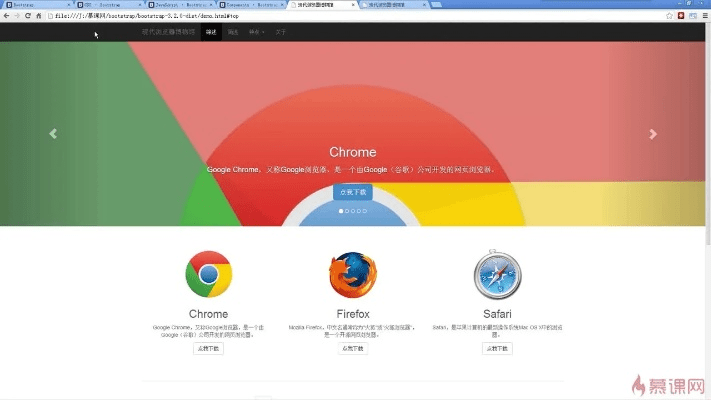Click the download button under Firefox
Screen dimensions: 711x400
click(352, 349)
